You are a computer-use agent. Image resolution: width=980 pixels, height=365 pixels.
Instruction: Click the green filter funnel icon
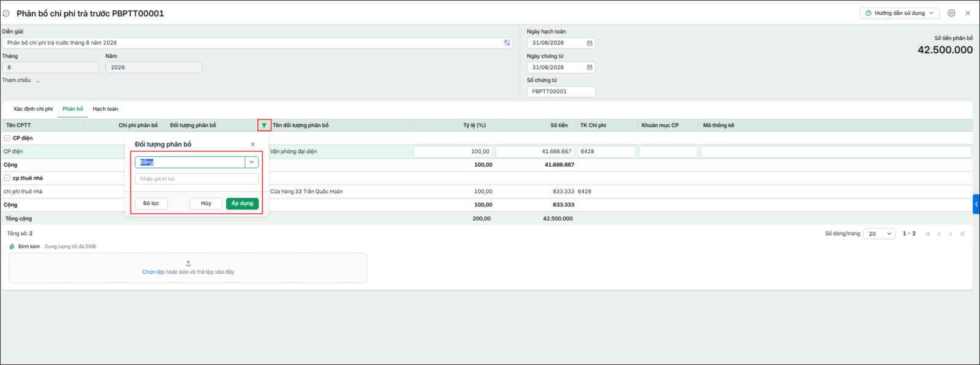264,126
